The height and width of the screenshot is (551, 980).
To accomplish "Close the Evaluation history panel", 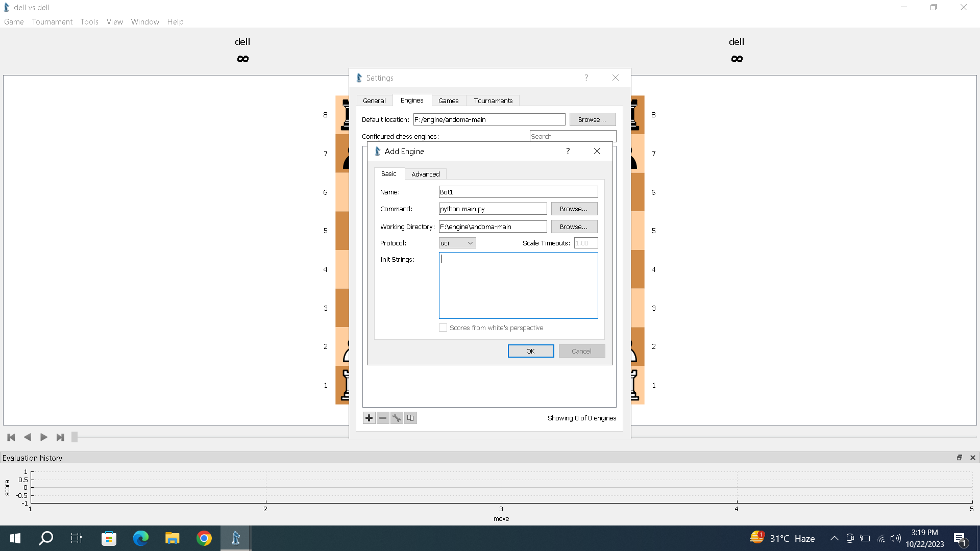I will pos(973,458).
